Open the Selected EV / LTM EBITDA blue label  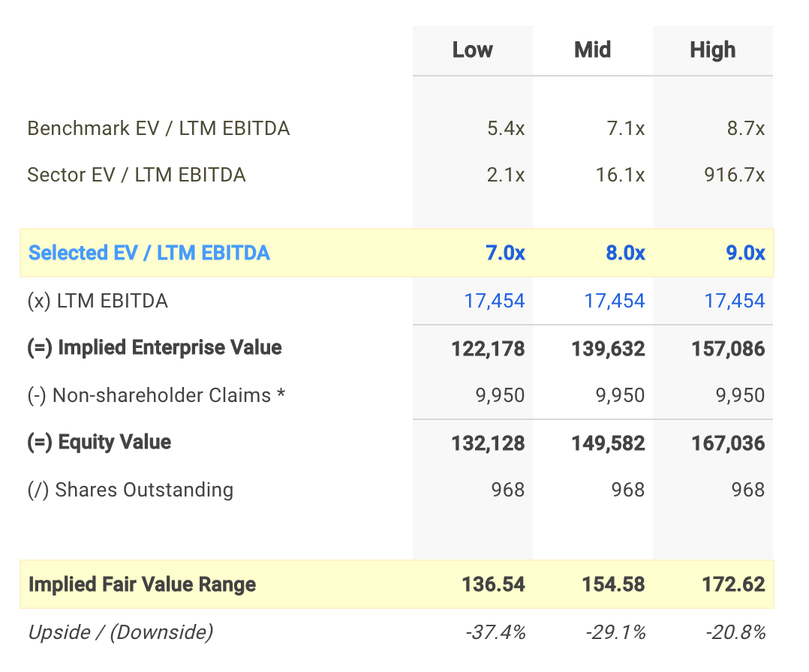click(x=149, y=253)
